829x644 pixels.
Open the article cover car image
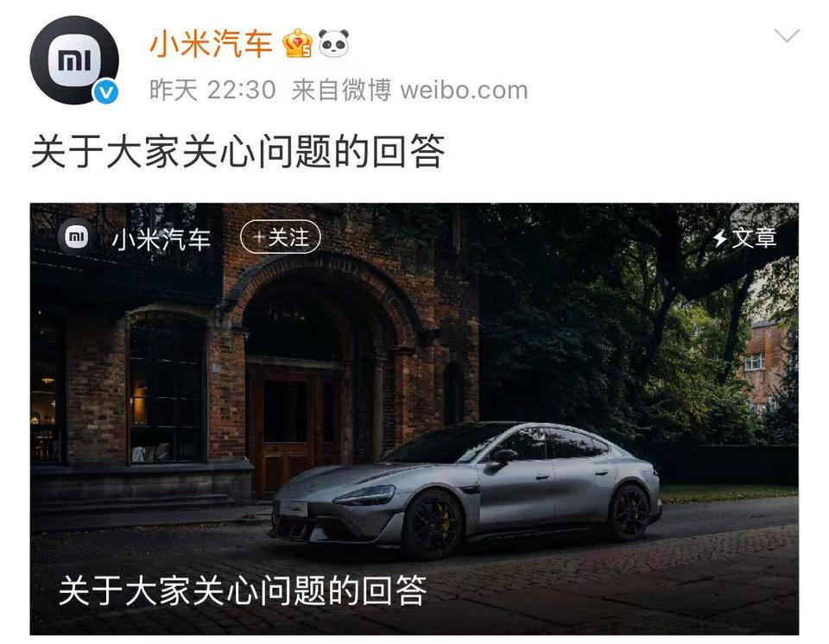414,419
